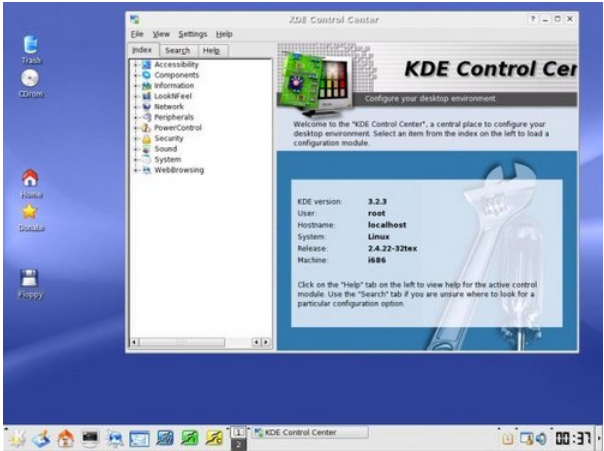Click the scrollbar rightmost arrow button
The height and width of the screenshot is (451, 604).
tap(266, 342)
